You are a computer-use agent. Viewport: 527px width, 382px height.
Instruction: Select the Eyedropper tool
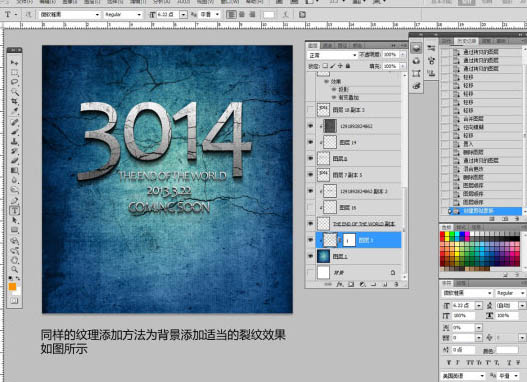(14, 111)
